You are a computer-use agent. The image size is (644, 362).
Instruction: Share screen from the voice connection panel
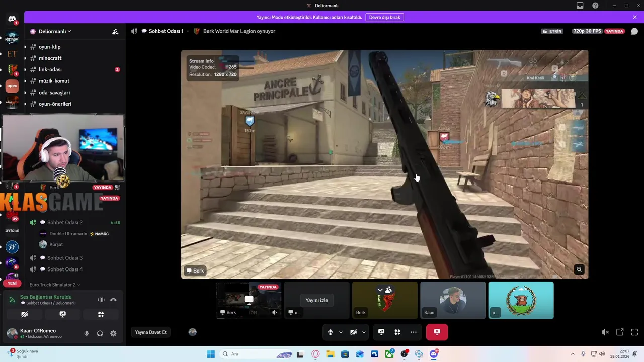[62, 314]
